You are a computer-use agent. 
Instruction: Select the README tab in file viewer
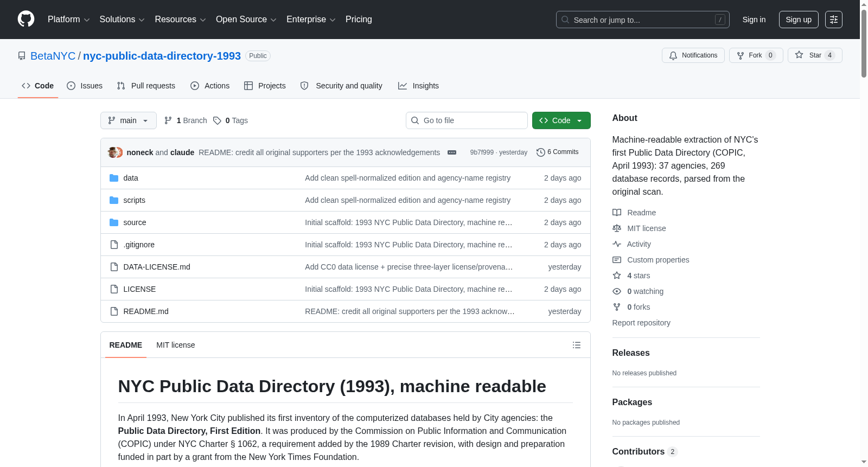[x=125, y=345]
